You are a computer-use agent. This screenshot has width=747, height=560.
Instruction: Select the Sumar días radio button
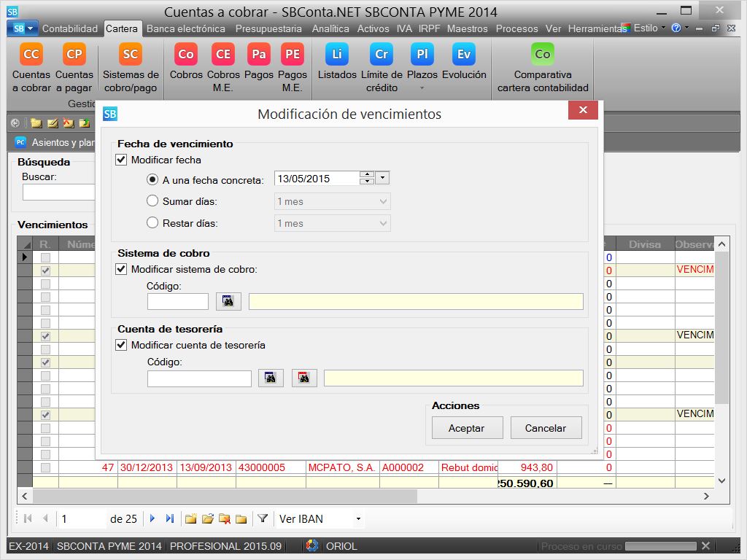click(x=152, y=201)
